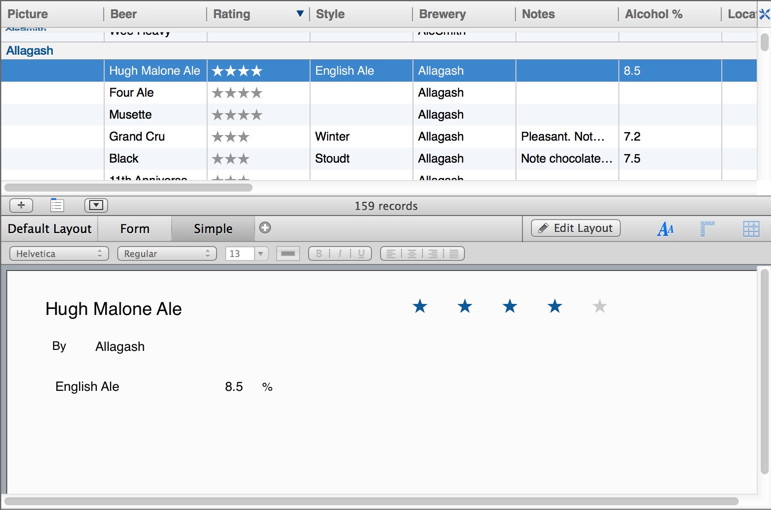Screen dimensions: 771x510
Task: Click the Brewery column header
Action: pos(464,14)
